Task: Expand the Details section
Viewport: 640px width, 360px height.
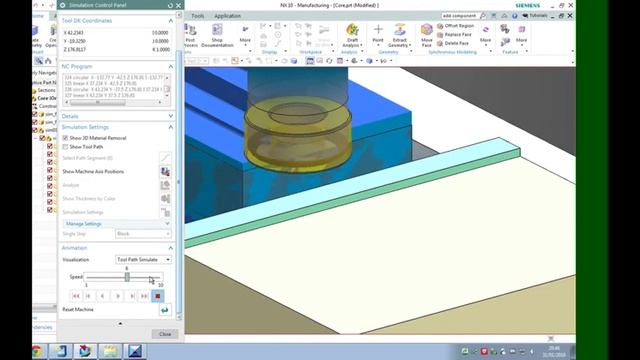Action: click(x=171, y=116)
